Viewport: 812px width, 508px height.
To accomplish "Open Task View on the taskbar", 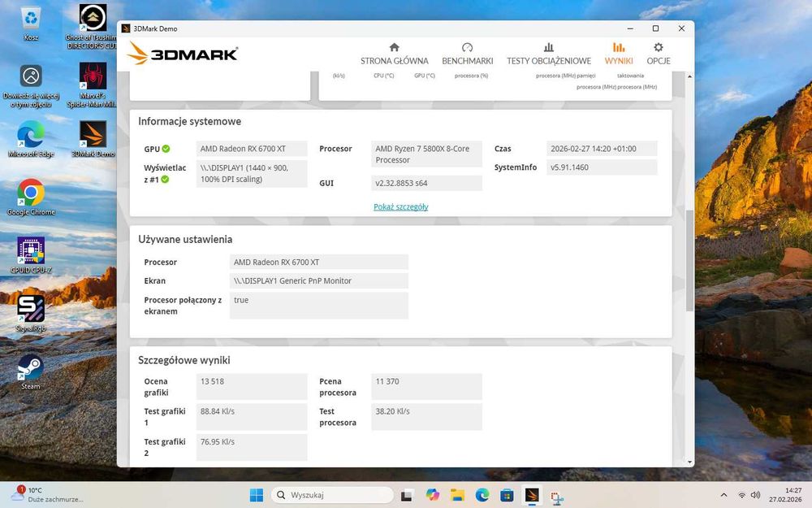I will [407, 495].
